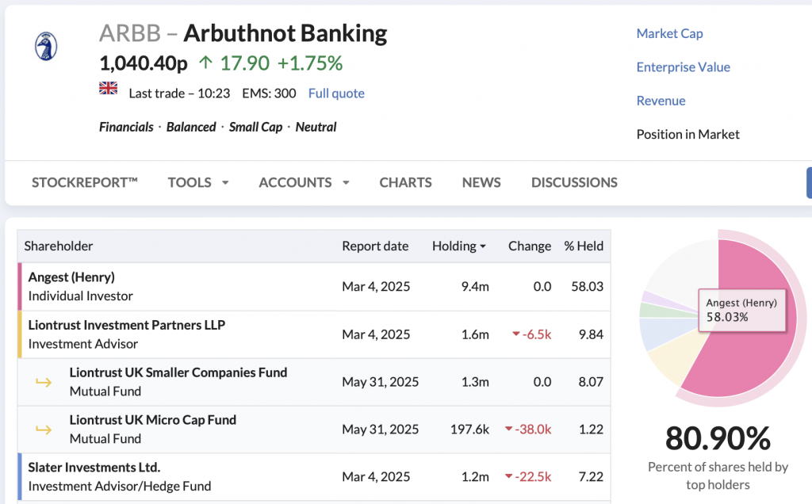Image resolution: width=812 pixels, height=504 pixels.
Task: Open the STOCKREPORT™ tab
Action: coord(85,182)
